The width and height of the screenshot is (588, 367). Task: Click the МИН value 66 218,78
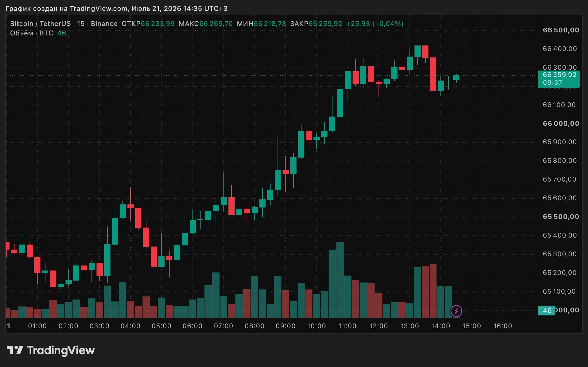[x=270, y=24]
